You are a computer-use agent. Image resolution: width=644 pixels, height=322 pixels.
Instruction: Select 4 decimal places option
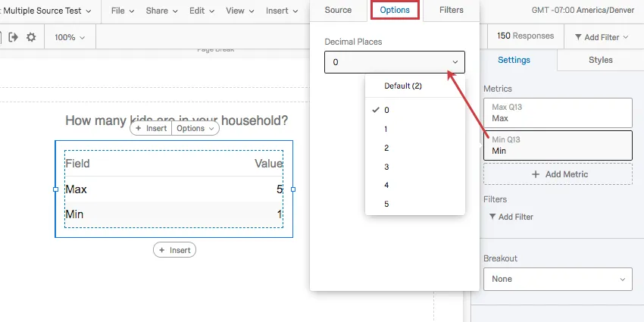pyautogui.click(x=415, y=185)
